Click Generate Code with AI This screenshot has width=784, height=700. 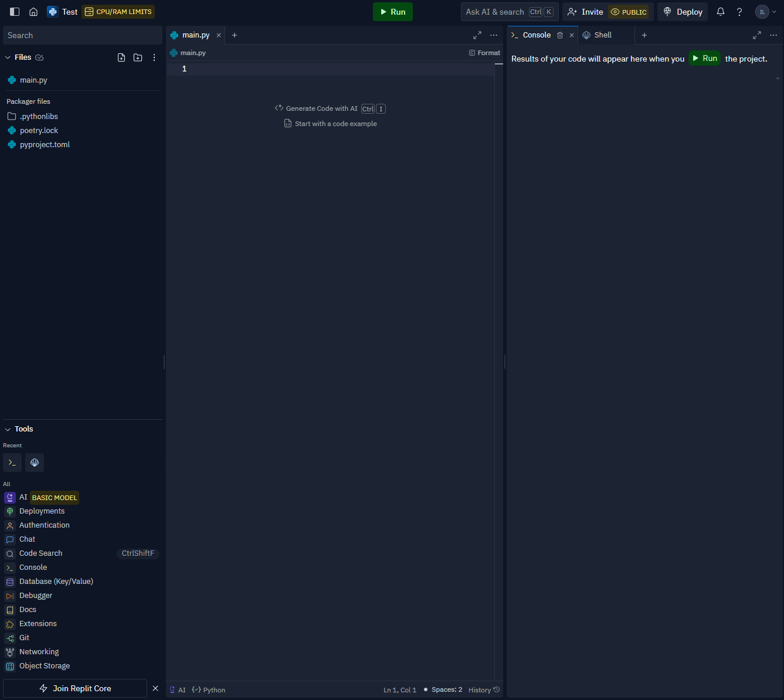pos(330,108)
